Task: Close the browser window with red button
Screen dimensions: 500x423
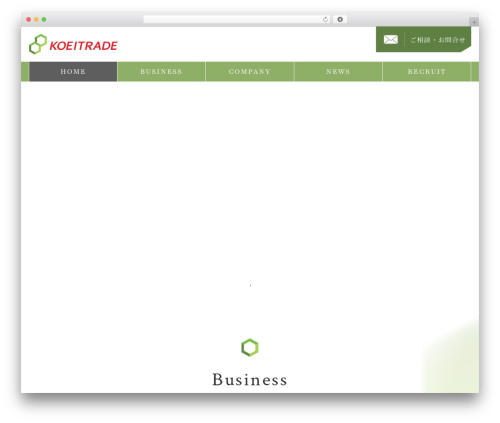Action: pyautogui.click(x=29, y=19)
